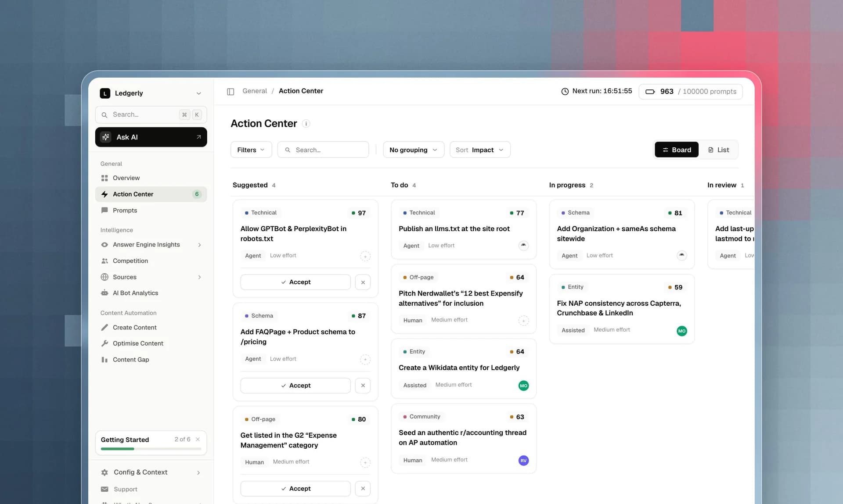Open AI Bot Analytics
843x504 pixels.
coord(151,293)
